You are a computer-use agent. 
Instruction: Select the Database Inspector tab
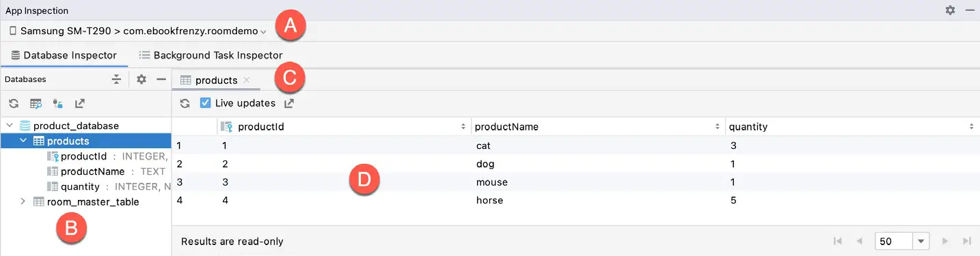64,55
